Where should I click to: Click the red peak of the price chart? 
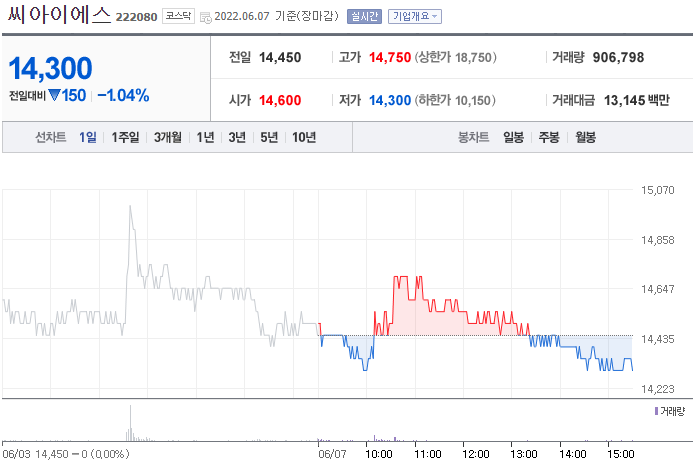(x=400, y=278)
